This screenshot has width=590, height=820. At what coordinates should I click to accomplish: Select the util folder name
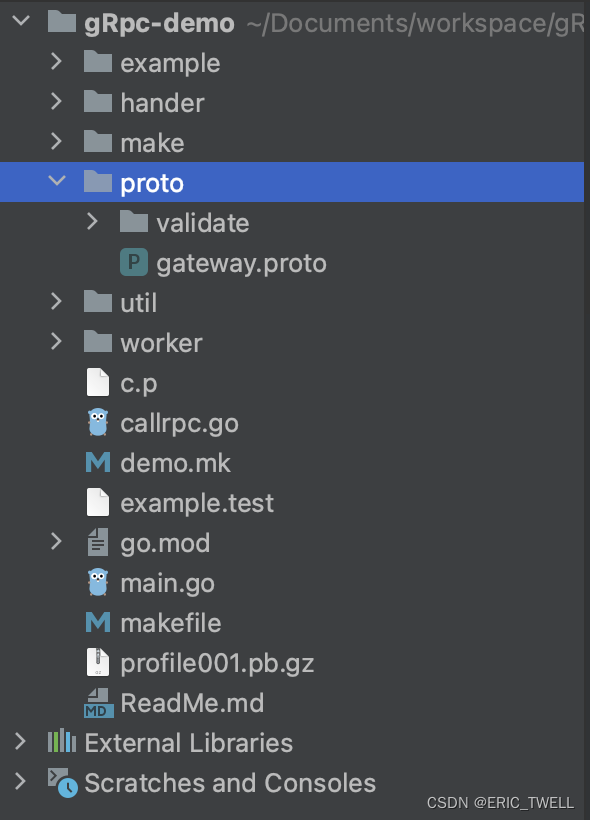[x=139, y=303]
